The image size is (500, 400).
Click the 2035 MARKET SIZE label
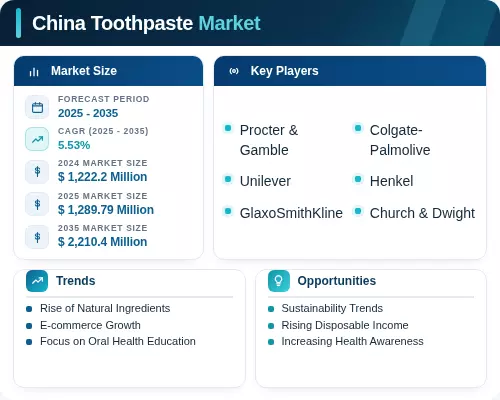click(103, 228)
